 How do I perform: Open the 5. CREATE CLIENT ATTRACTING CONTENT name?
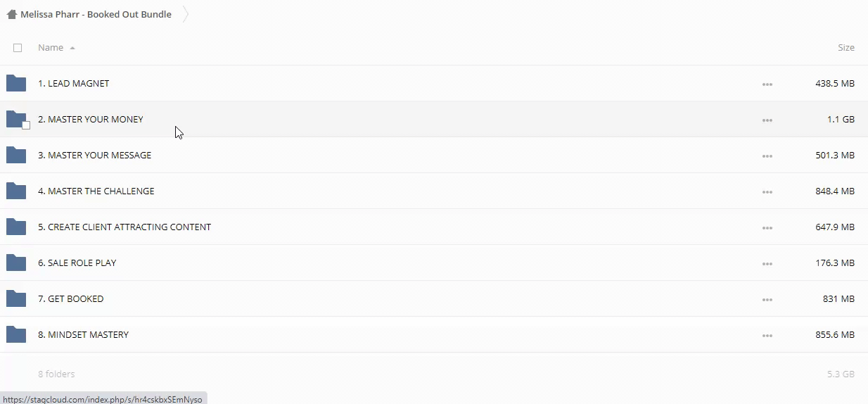(x=124, y=227)
